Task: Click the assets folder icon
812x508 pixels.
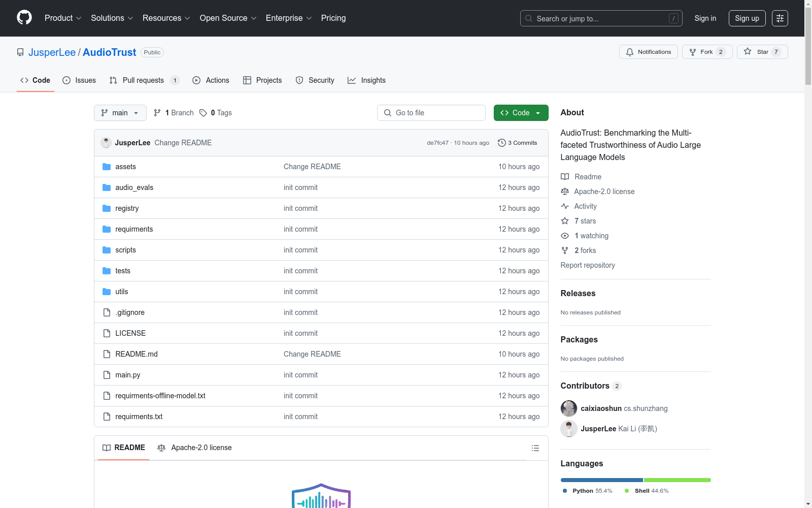Action: pyautogui.click(x=107, y=167)
